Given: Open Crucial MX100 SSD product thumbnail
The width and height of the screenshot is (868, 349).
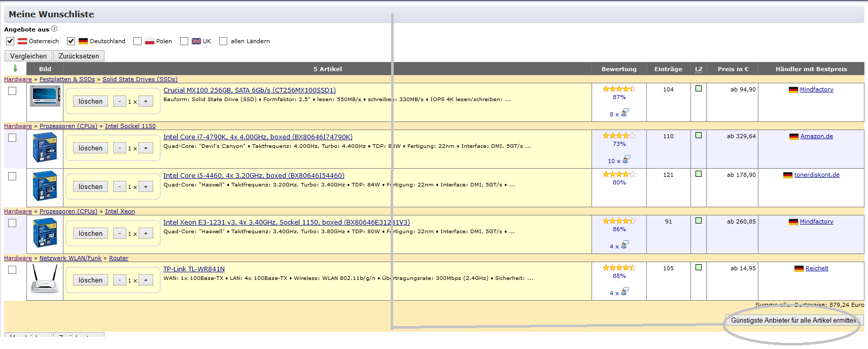Looking at the screenshot, I should coord(45,96).
